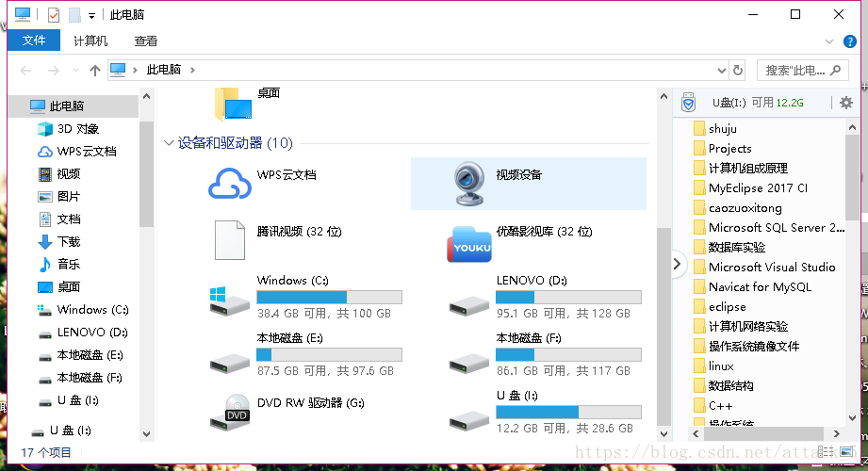This screenshot has height=471, width=868.
Task: Click the refresh icon beside the address bar
Action: tap(737, 71)
